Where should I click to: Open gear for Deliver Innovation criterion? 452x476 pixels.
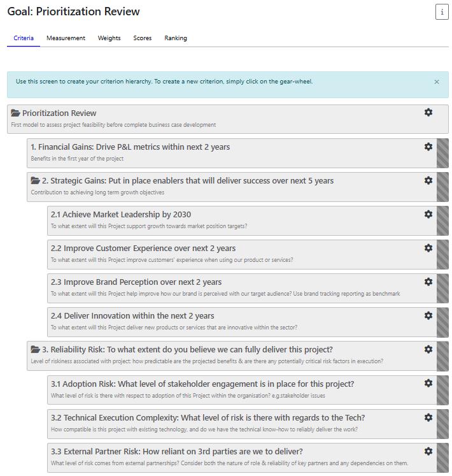(428, 315)
